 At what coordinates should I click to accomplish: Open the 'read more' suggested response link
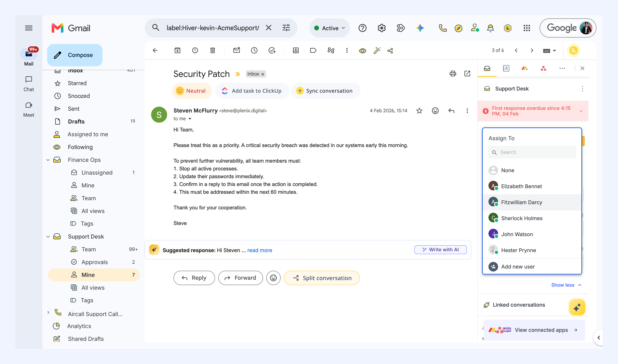[x=260, y=250]
